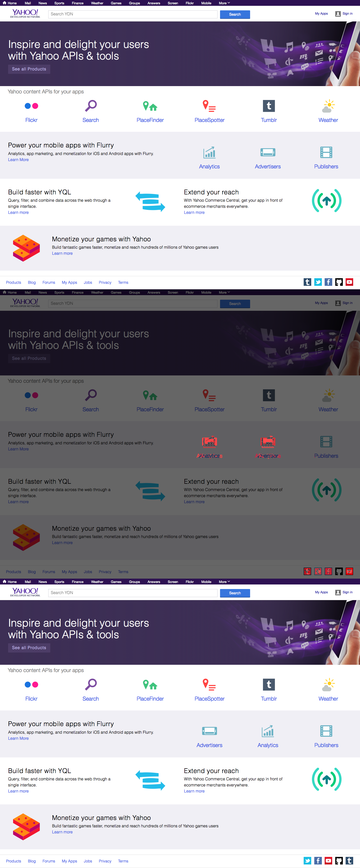Expand the More dropdown in dimmed navigation bar
The width and height of the screenshot is (360, 868).
pos(224,292)
